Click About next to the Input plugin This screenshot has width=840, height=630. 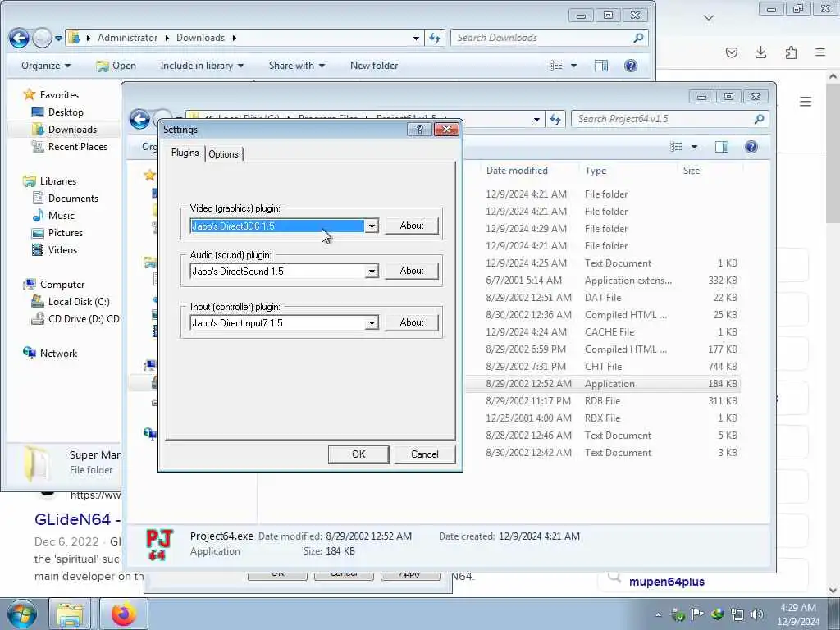coord(412,322)
